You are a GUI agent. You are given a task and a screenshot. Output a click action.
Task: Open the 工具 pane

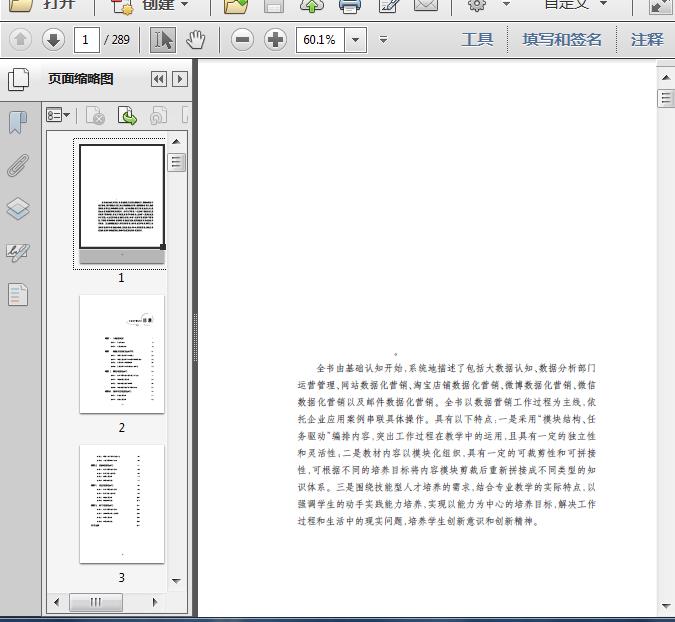(477, 40)
